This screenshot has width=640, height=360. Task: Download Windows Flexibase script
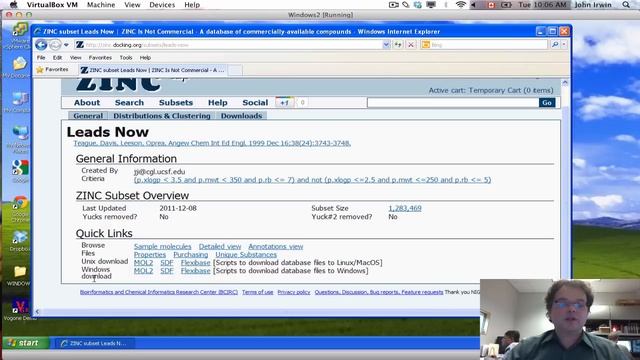click(196, 271)
